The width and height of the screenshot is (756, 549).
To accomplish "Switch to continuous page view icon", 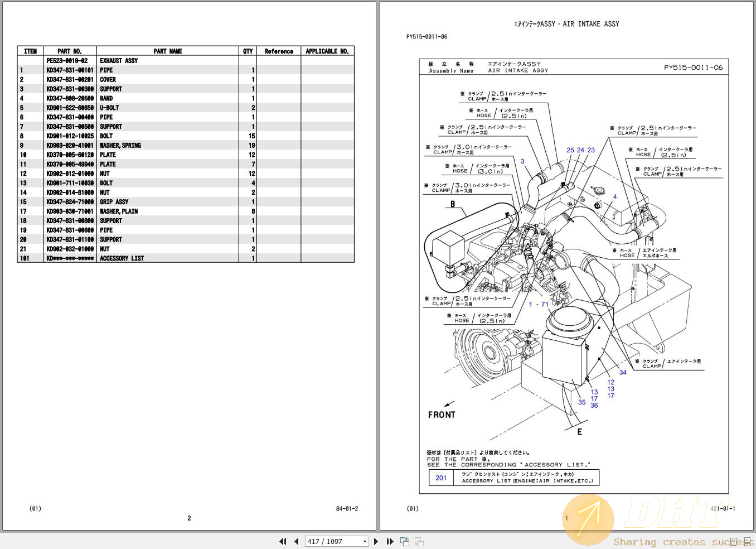I will (x=747, y=541).
